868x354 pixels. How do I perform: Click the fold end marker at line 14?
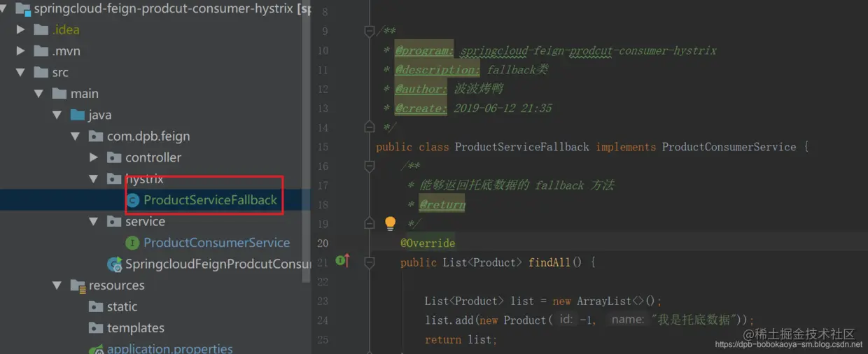(370, 127)
